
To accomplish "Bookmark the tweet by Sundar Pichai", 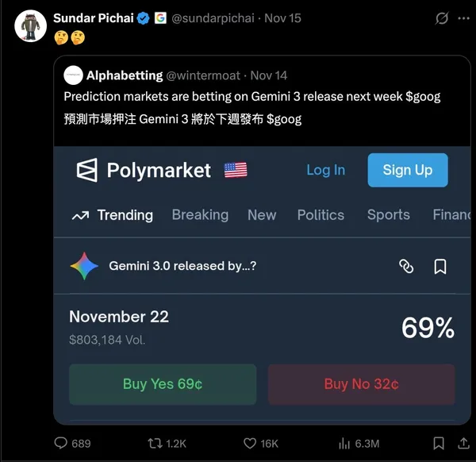I will click(x=439, y=443).
